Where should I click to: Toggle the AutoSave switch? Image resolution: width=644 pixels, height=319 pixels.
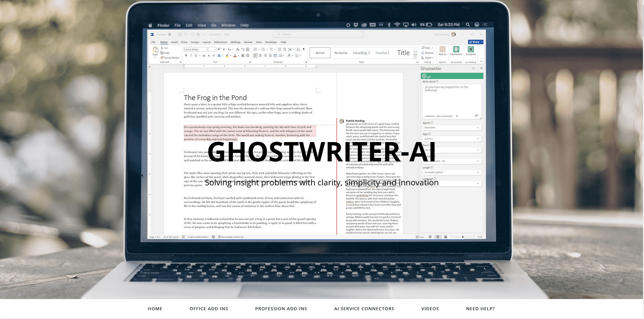(x=172, y=35)
